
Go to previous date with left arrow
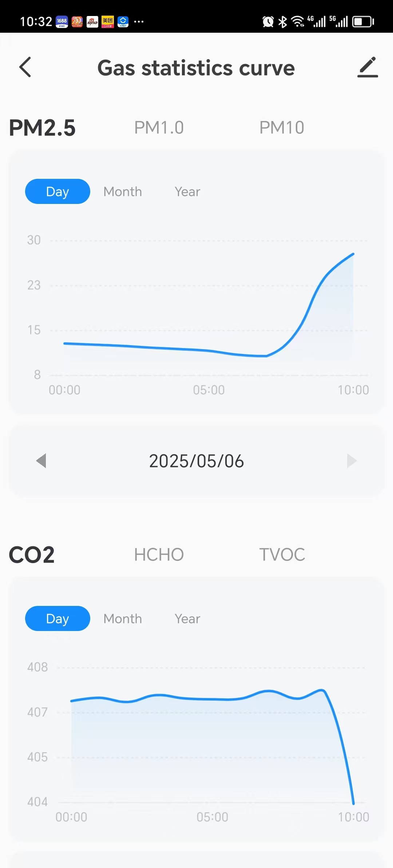tap(41, 461)
